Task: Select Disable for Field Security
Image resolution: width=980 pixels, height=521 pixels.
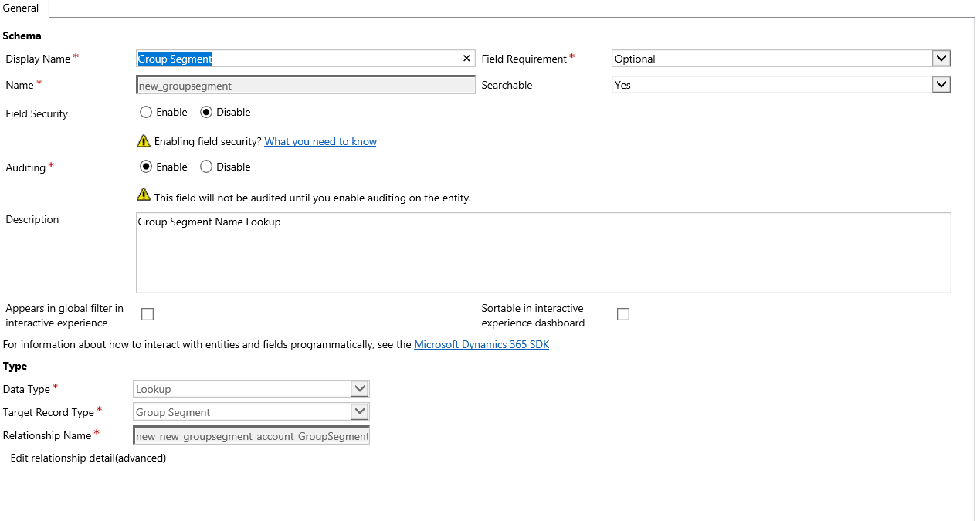Action: (206, 112)
